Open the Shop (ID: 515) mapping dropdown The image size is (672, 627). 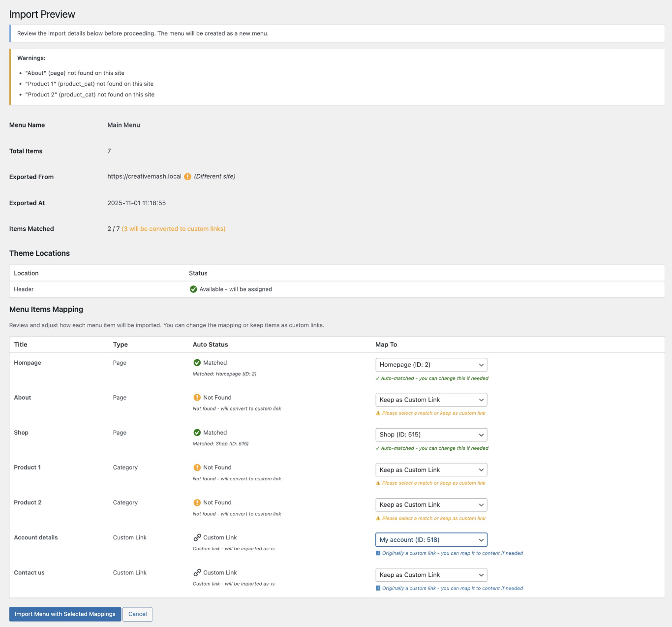pos(431,435)
